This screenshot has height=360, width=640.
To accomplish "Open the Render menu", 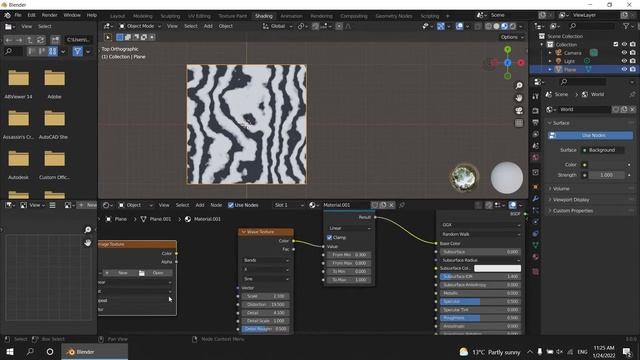I will coord(49,15).
